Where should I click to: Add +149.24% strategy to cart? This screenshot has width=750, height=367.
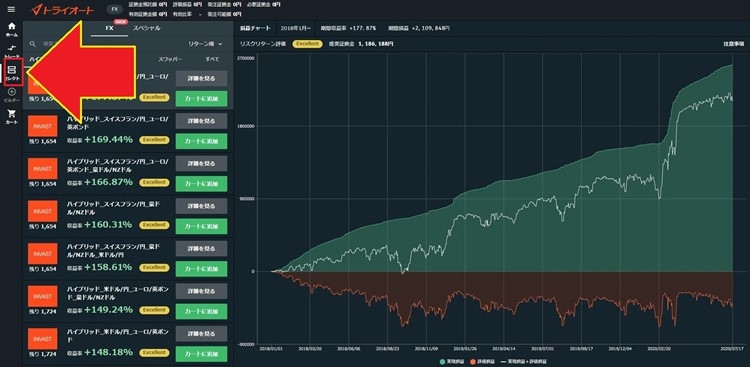click(201, 311)
